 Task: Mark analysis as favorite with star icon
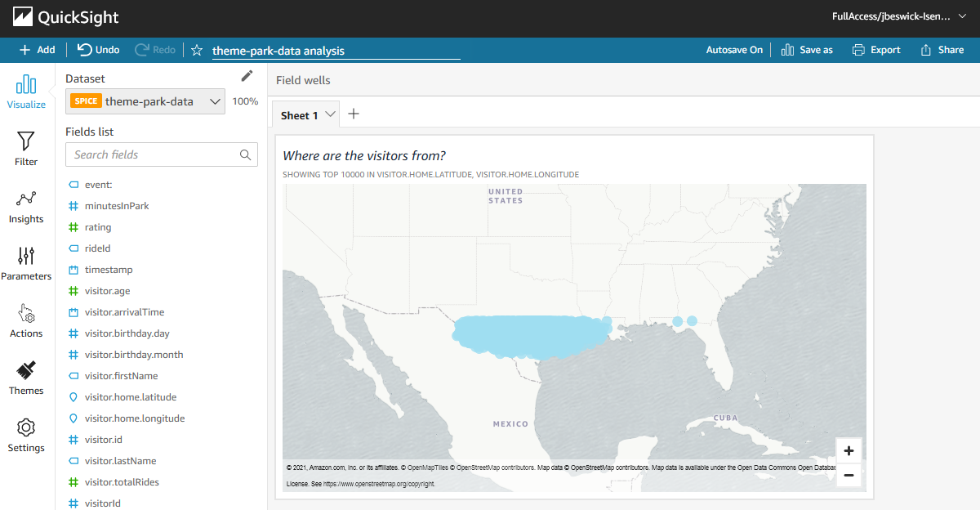tap(197, 50)
